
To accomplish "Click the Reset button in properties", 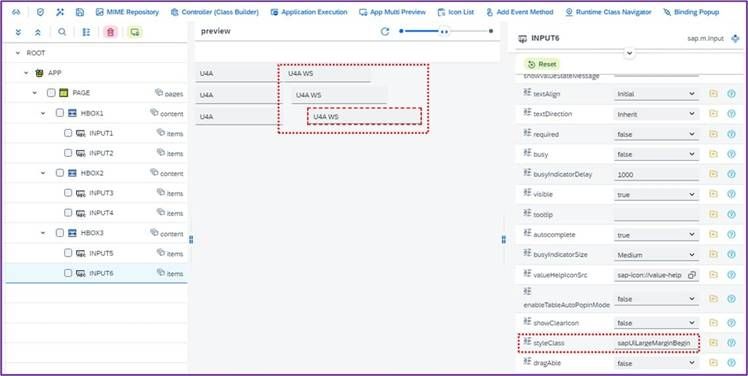I will pyautogui.click(x=542, y=64).
